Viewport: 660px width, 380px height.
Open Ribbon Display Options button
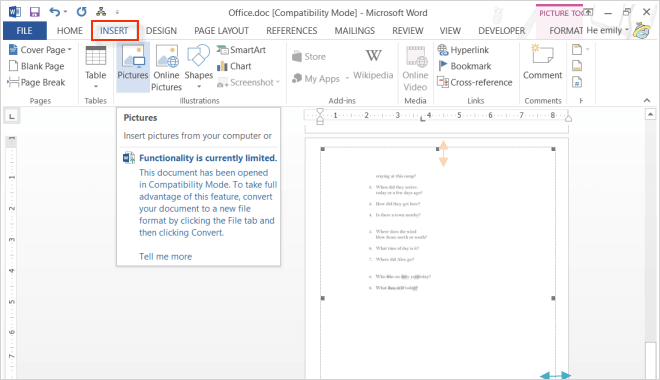pos(588,12)
